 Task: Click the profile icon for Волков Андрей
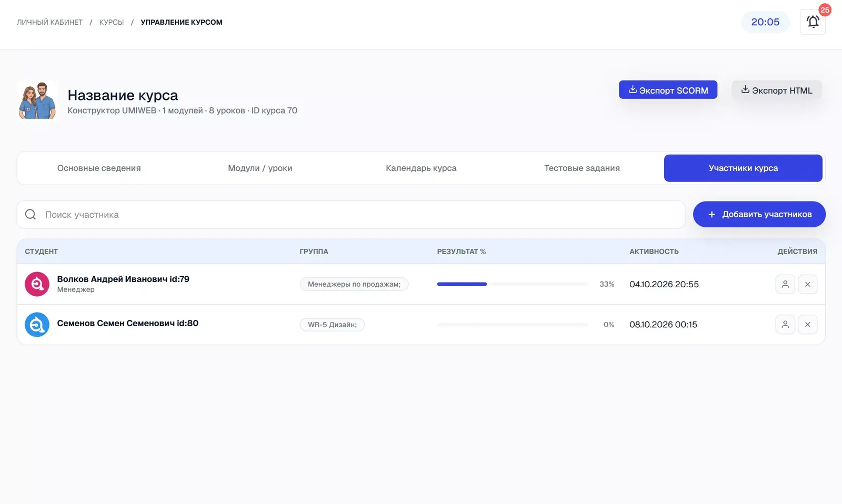coord(785,284)
